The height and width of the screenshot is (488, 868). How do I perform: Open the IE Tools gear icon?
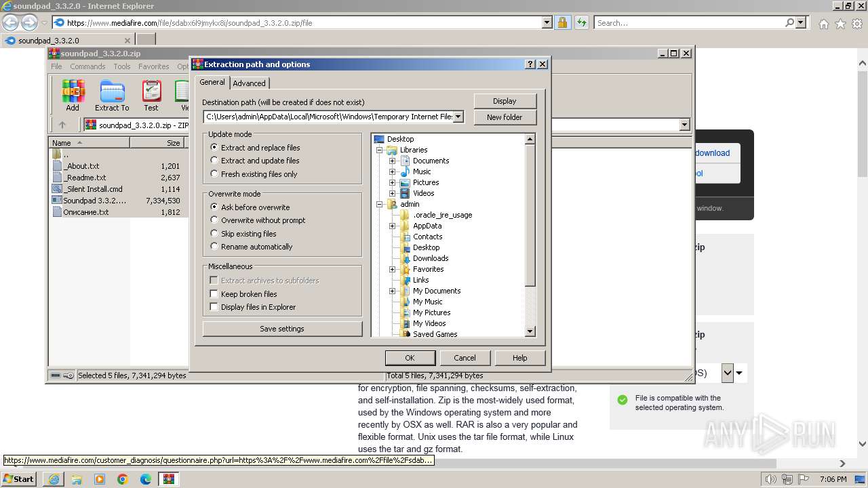(x=857, y=24)
